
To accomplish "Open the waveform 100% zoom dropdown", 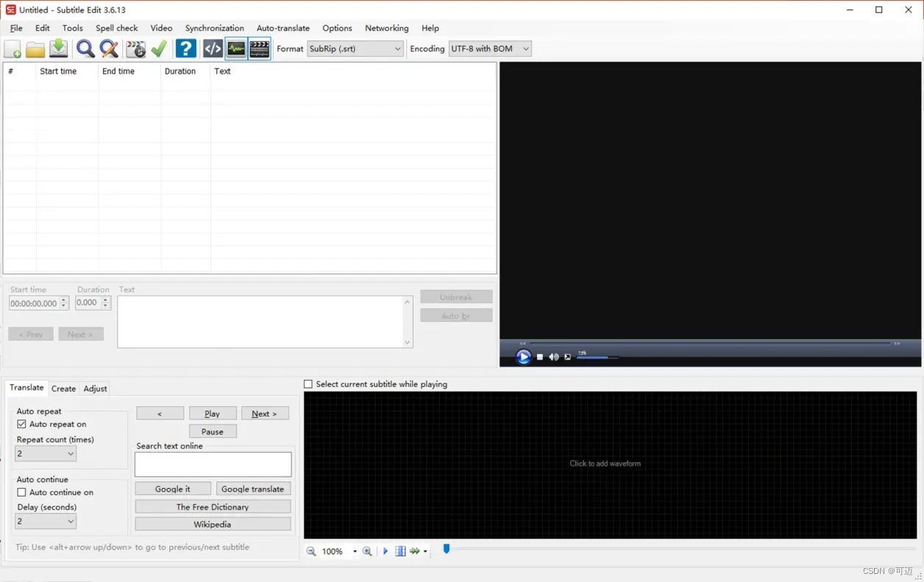I will click(x=355, y=551).
